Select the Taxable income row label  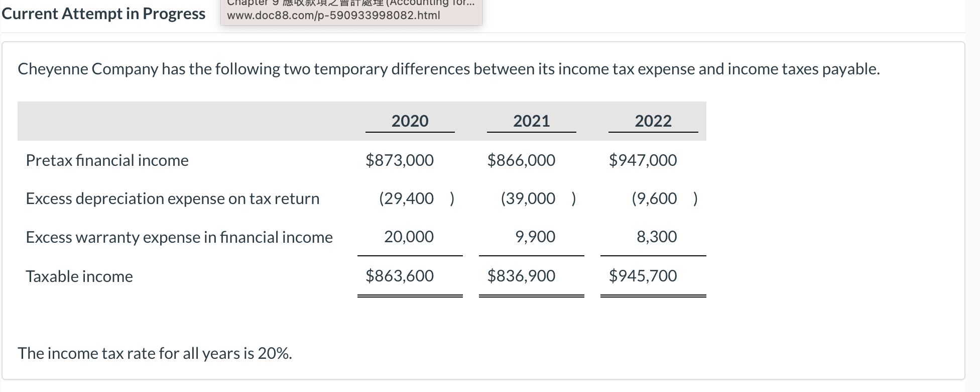pyautogui.click(x=79, y=276)
